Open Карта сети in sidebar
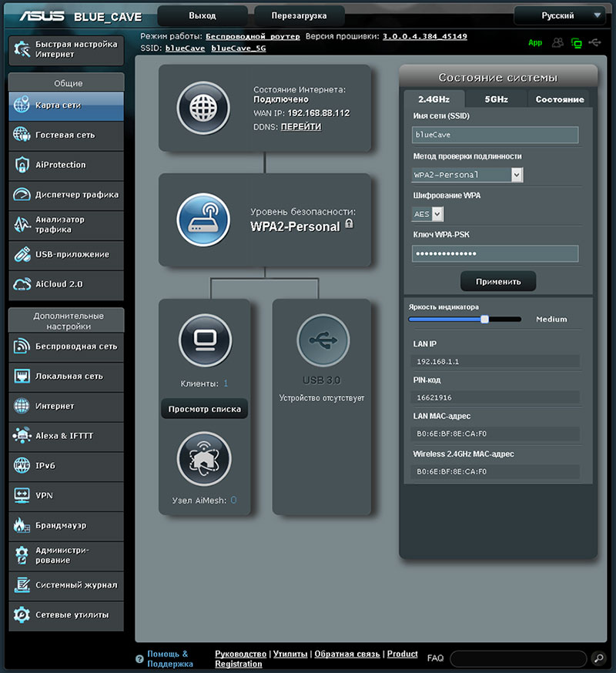The height and width of the screenshot is (673, 616). pyautogui.click(x=66, y=105)
